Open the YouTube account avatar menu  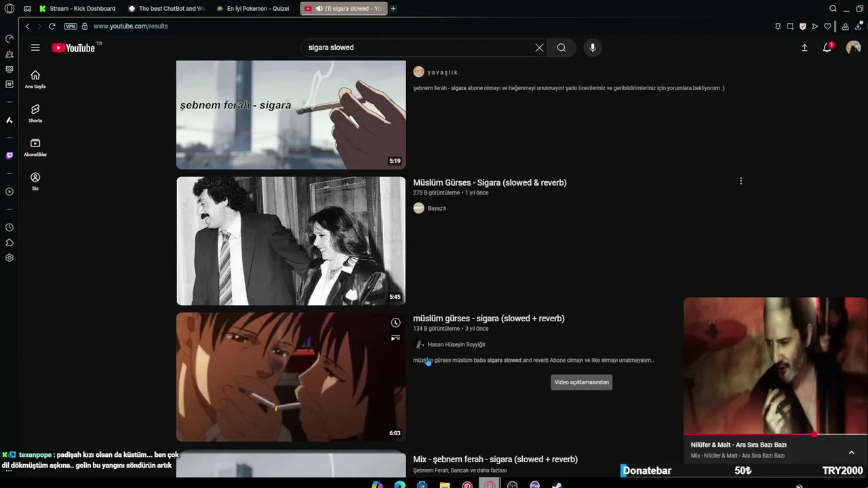pyautogui.click(x=853, y=47)
